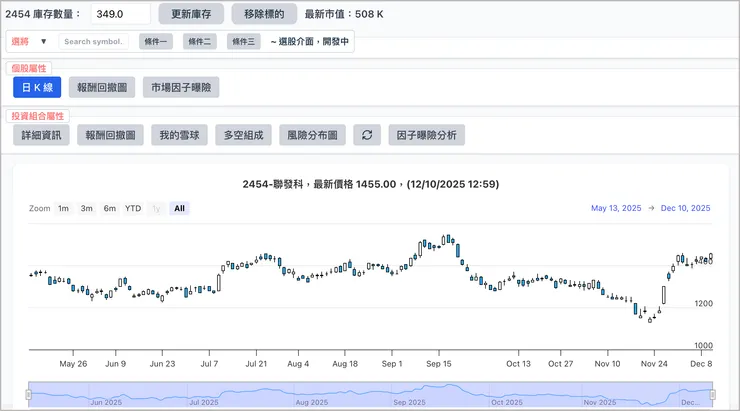Set chart zoom to All
The image size is (740, 411).
[x=179, y=208]
